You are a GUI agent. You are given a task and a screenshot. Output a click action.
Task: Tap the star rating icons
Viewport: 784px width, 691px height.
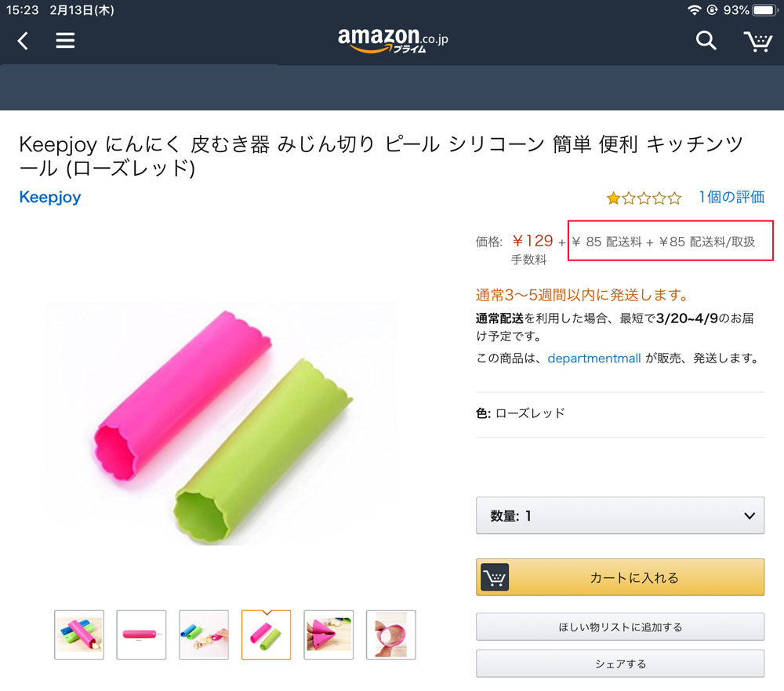tap(644, 198)
